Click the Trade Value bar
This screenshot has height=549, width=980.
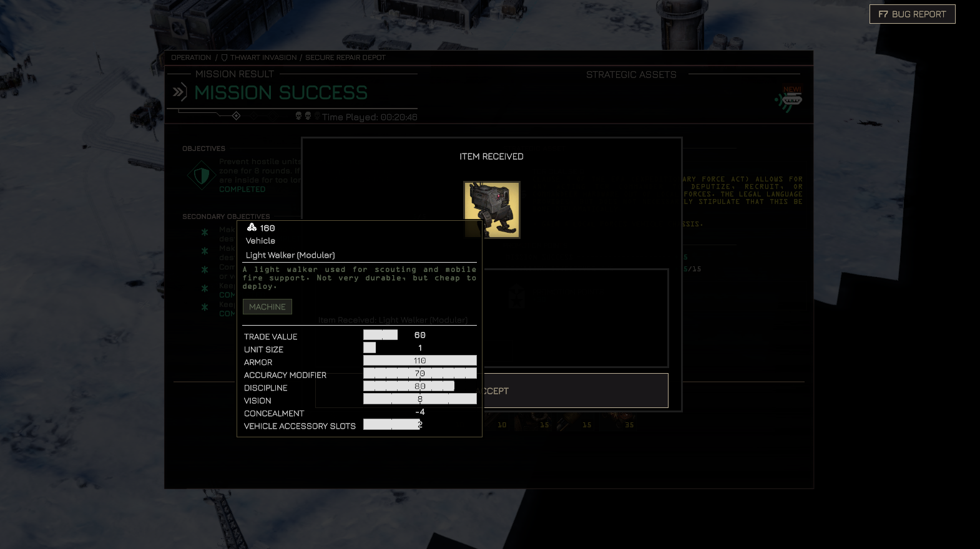point(380,335)
